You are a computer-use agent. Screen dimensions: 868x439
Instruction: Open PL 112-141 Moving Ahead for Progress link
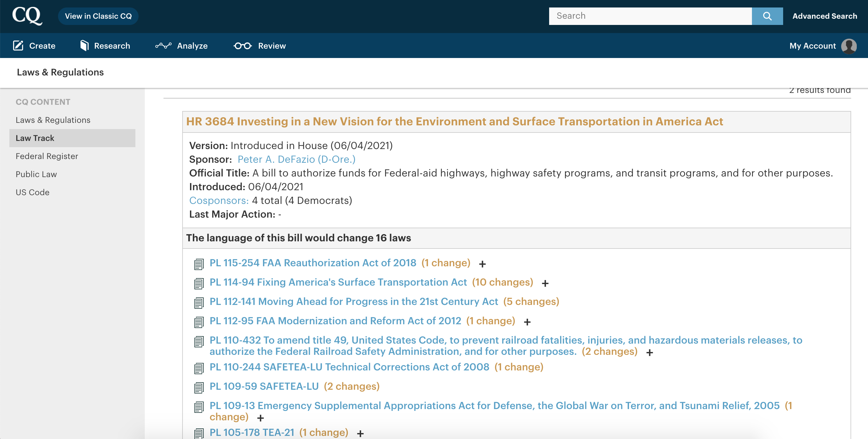click(x=354, y=301)
